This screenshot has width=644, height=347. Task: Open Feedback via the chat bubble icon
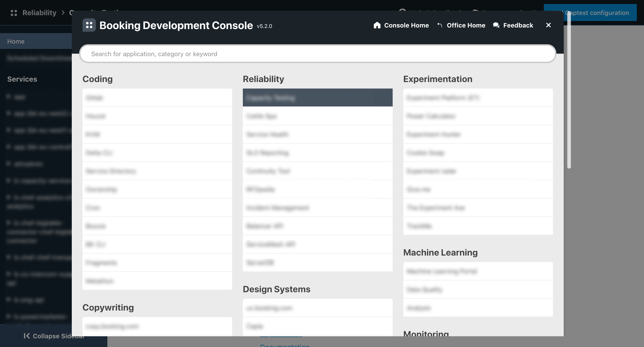496,25
